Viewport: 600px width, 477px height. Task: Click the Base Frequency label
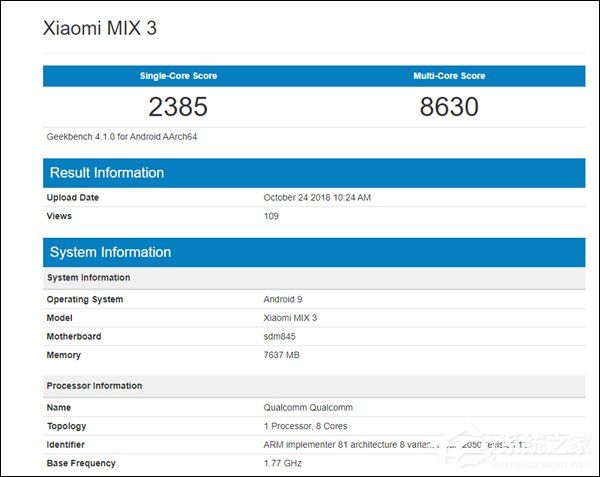click(81, 463)
